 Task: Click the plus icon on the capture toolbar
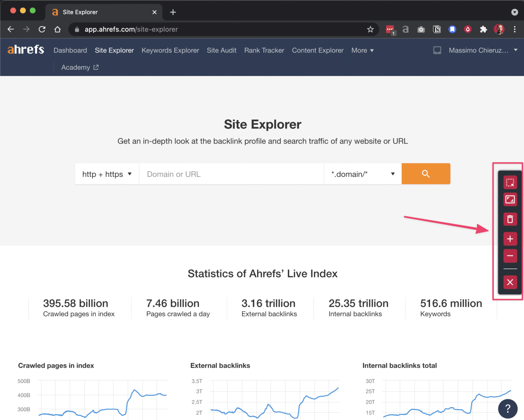point(510,239)
